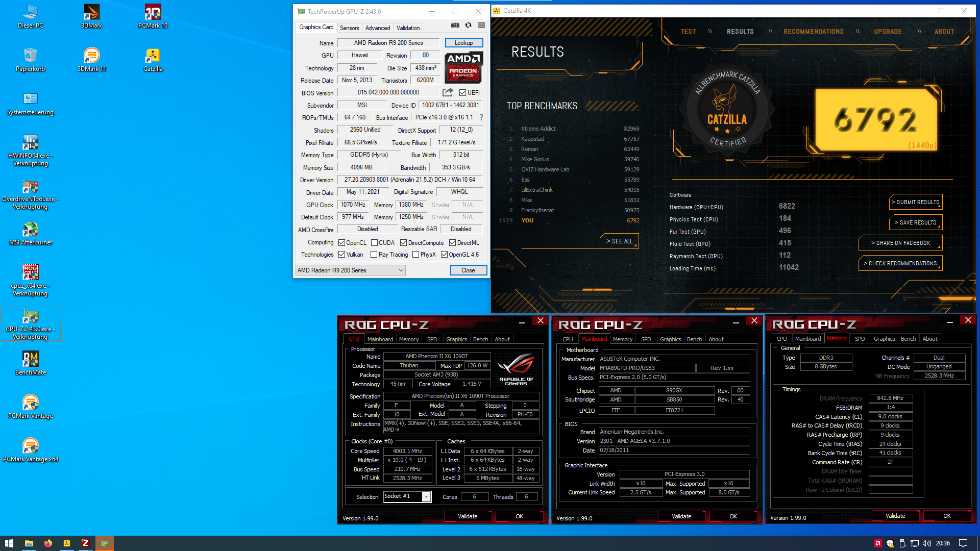Screen dimensions: 980x551
Task: Open the Systemsteuerung desktop icon
Action: [x=31, y=103]
